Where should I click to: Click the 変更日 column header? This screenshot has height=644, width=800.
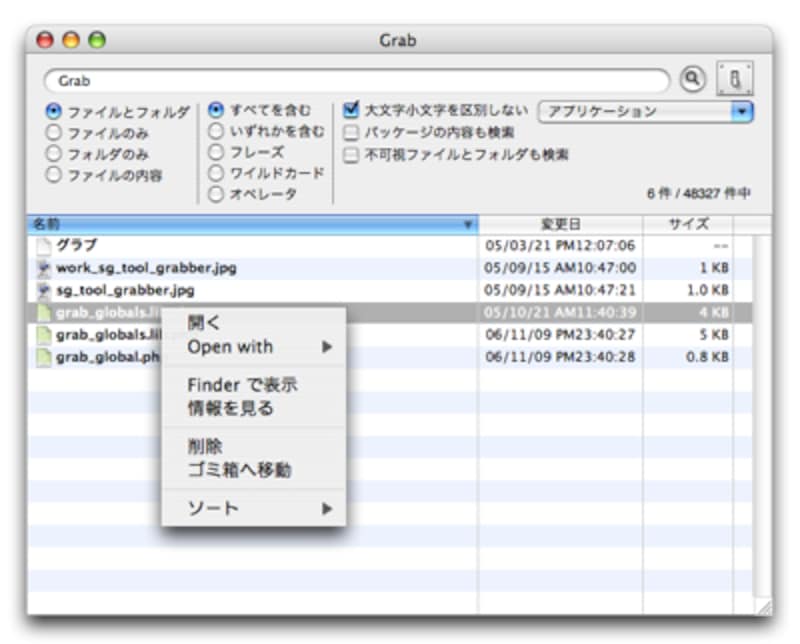(560, 224)
